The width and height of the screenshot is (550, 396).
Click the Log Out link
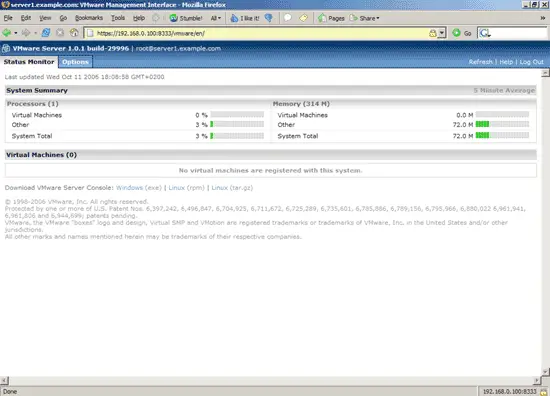coord(531,62)
